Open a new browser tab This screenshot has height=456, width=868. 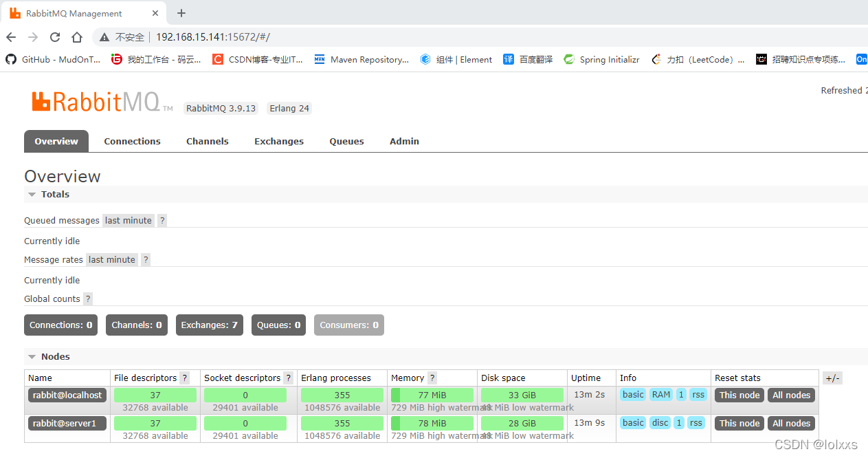(x=181, y=13)
